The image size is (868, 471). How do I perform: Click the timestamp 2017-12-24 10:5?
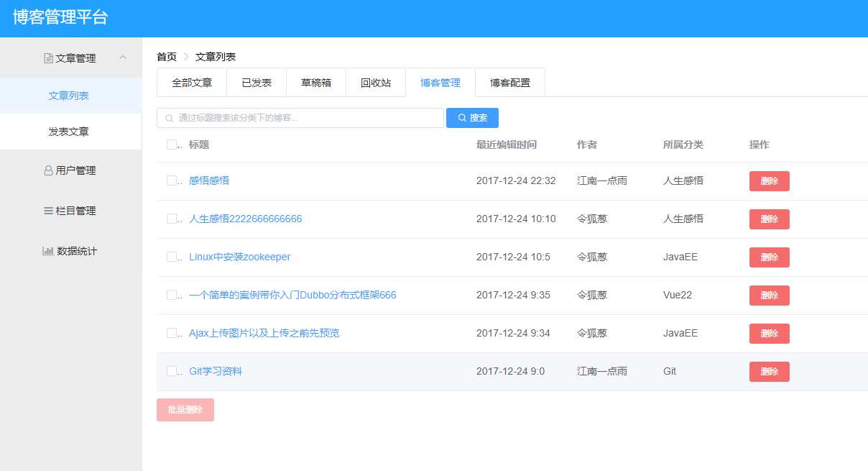click(513, 257)
